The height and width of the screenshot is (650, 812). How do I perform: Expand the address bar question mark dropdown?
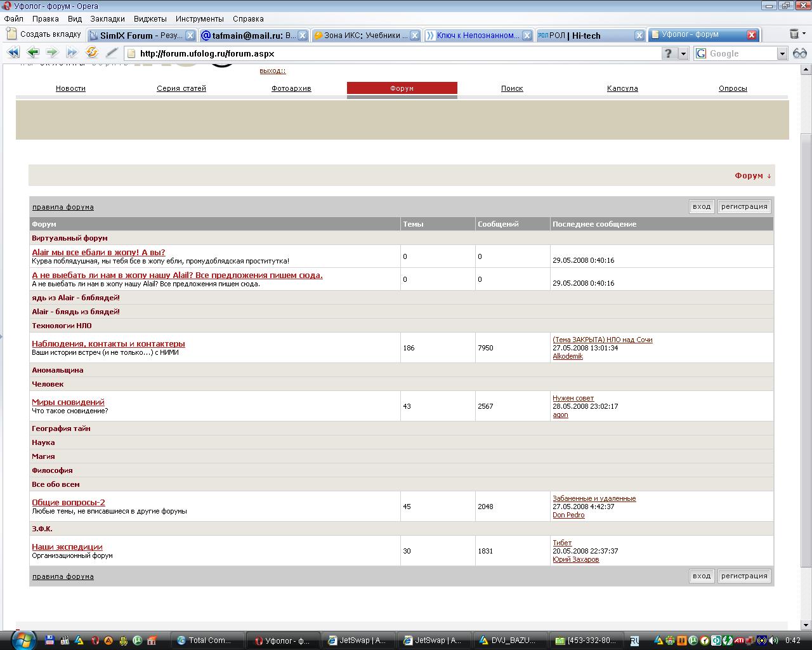tap(683, 54)
